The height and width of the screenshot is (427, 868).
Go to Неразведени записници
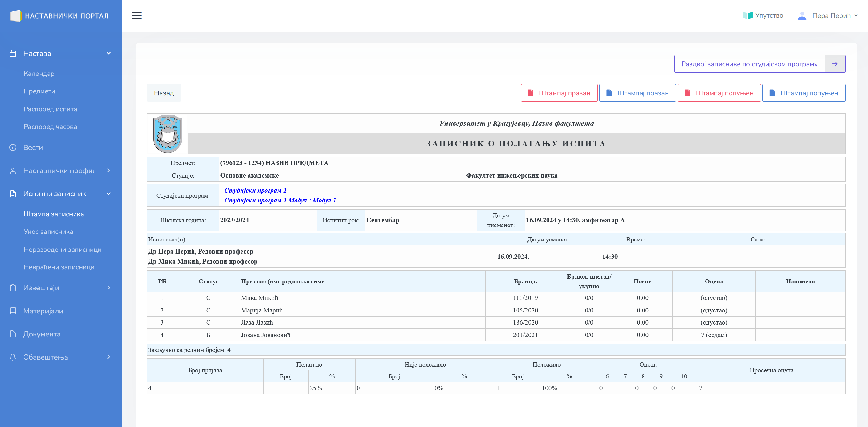click(x=62, y=249)
